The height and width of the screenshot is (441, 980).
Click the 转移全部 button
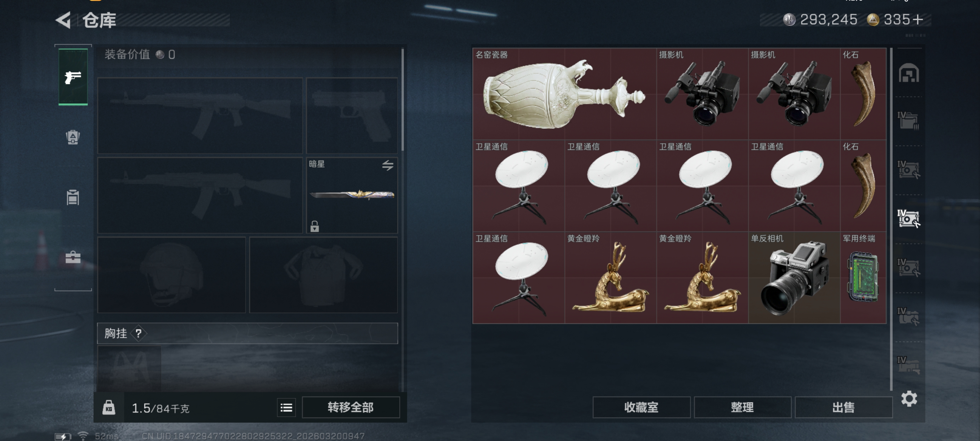coord(350,408)
